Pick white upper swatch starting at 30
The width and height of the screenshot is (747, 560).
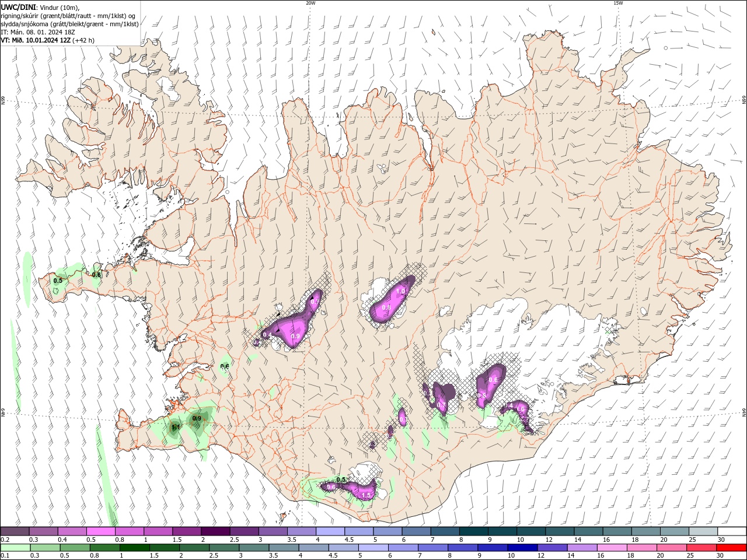pyautogui.click(x=732, y=531)
